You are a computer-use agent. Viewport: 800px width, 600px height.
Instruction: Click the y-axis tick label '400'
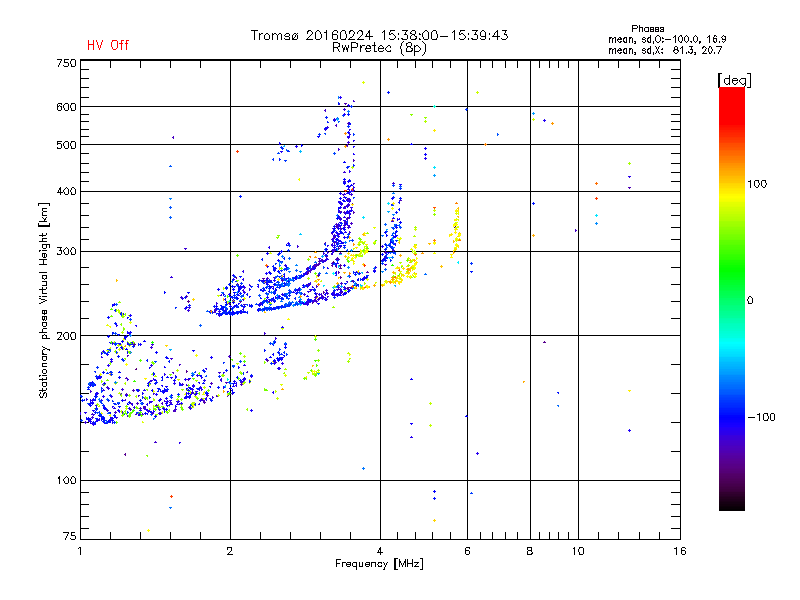66,191
